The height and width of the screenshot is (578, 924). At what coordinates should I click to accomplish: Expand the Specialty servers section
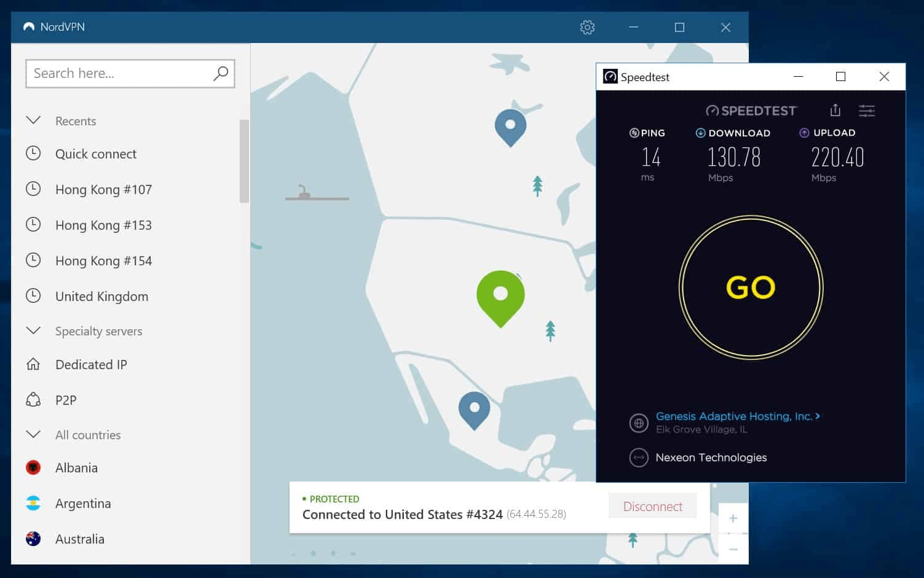[x=34, y=330]
